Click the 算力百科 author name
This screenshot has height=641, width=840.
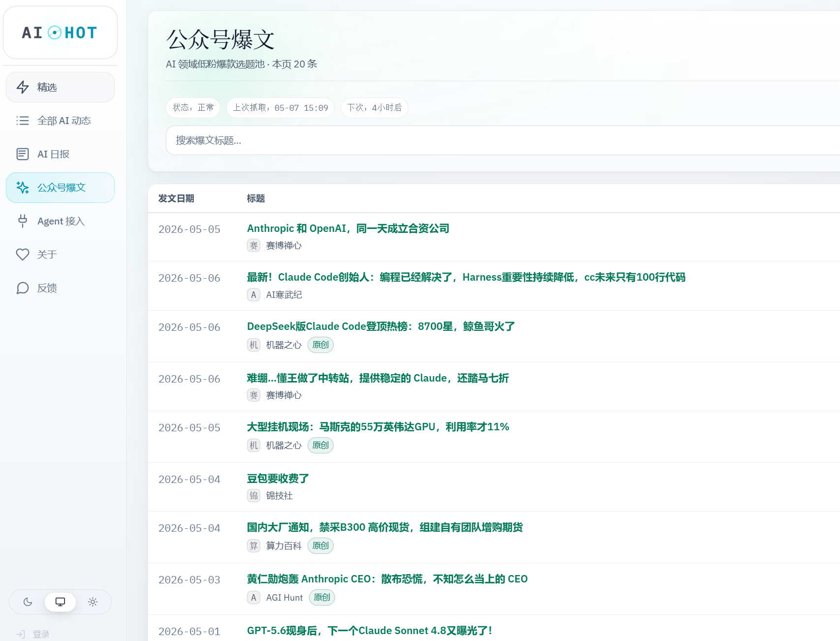(x=284, y=545)
